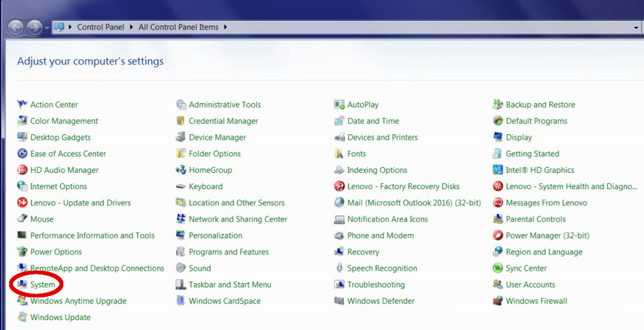Click the Action Center flag icon
The width and height of the screenshot is (644, 330).
coord(22,105)
